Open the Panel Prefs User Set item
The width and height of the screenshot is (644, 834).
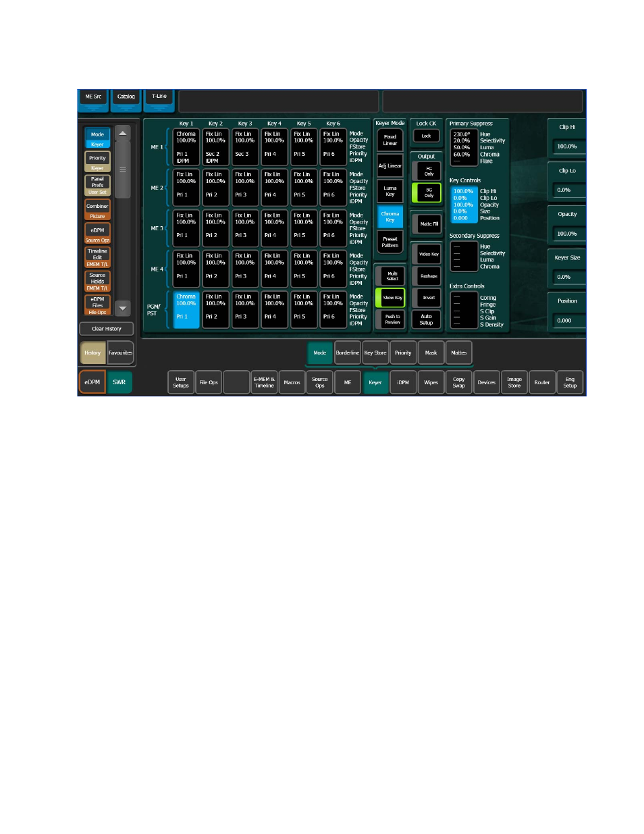coord(97,186)
